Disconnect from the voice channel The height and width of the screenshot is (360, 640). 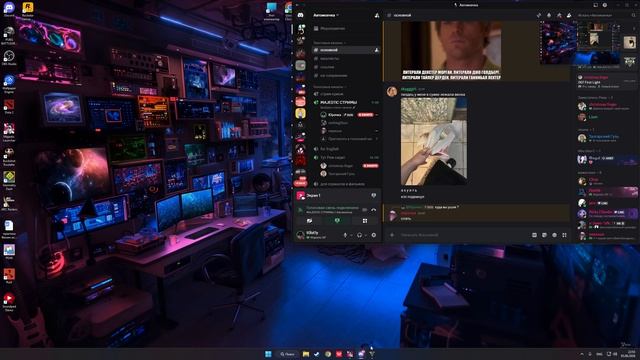pyautogui.click(x=373, y=209)
